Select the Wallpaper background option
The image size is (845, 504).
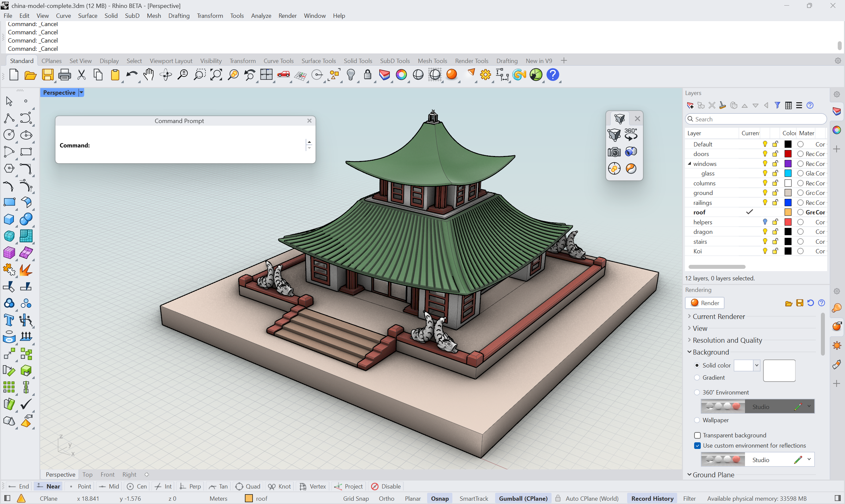[x=697, y=420]
